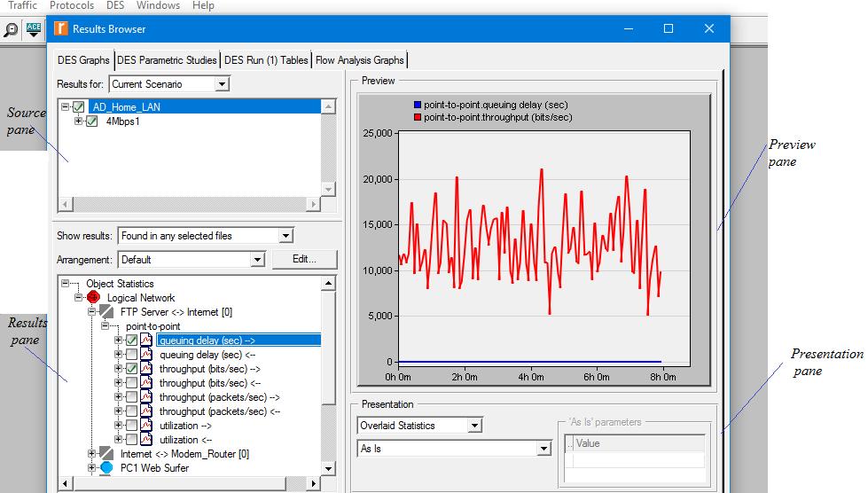Open the As Is filter dropdown

pyautogui.click(x=544, y=449)
